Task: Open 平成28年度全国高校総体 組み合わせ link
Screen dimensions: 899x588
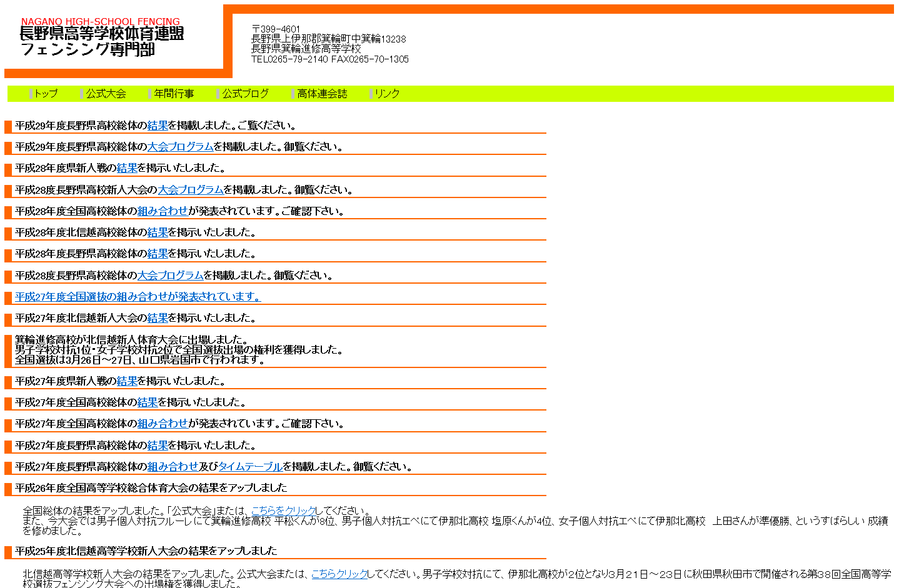Action: [x=163, y=211]
